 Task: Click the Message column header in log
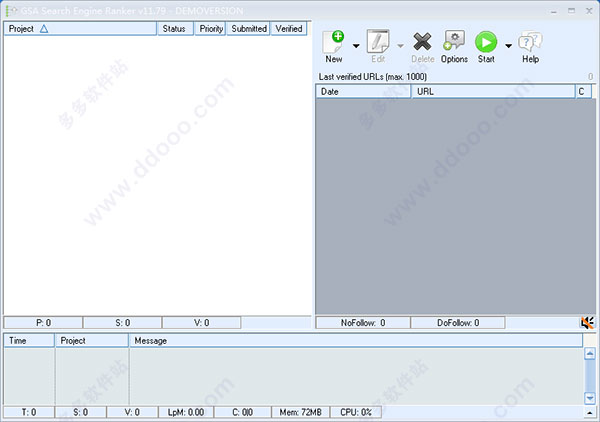coord(356,341)
